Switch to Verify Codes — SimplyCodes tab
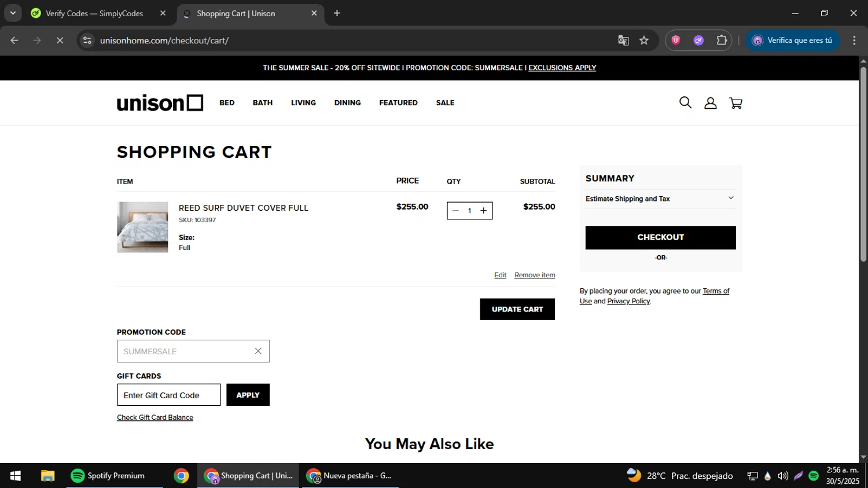This screenshot has height=488, width=868. pyautogui.click(x=94, y=13)
